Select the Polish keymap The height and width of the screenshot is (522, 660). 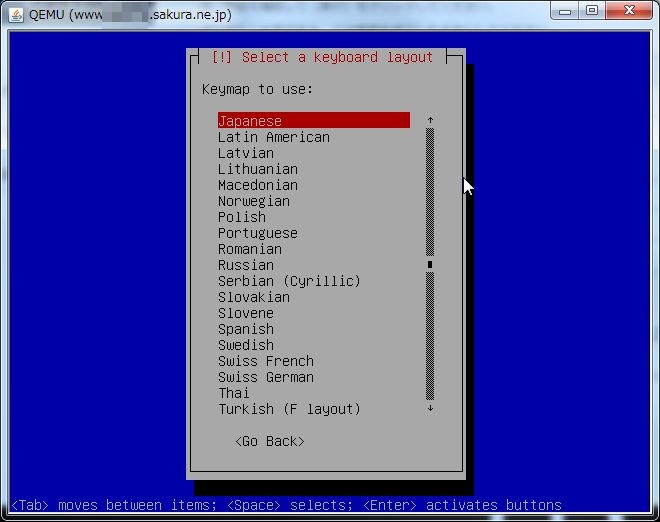[x=242, y=217]
